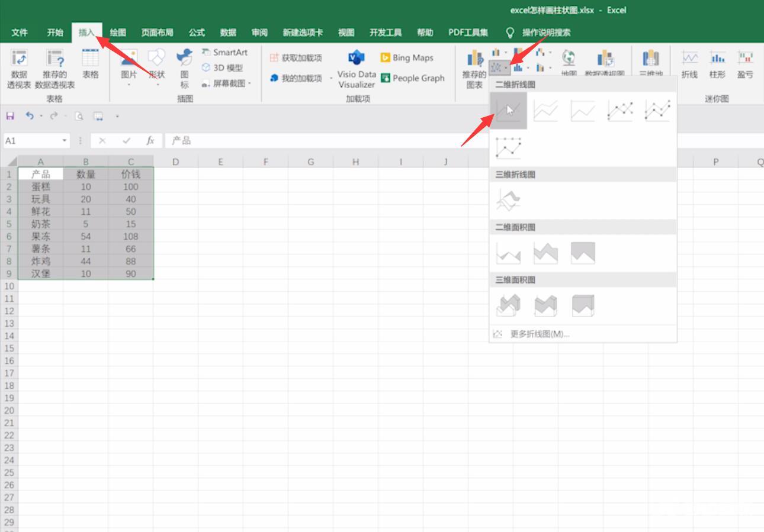The width and height of the screenshot is (764, 532).
Task: Select the line with markers chart
Action: point(620,111)
